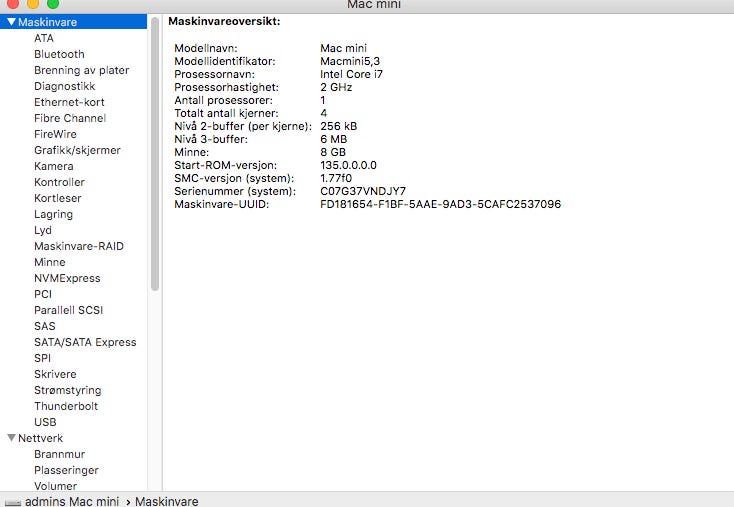This screenshot has height=507, width=734.
Task: Collapse the Nettverk disclosure triangle
Action: (x=11, y=438)
